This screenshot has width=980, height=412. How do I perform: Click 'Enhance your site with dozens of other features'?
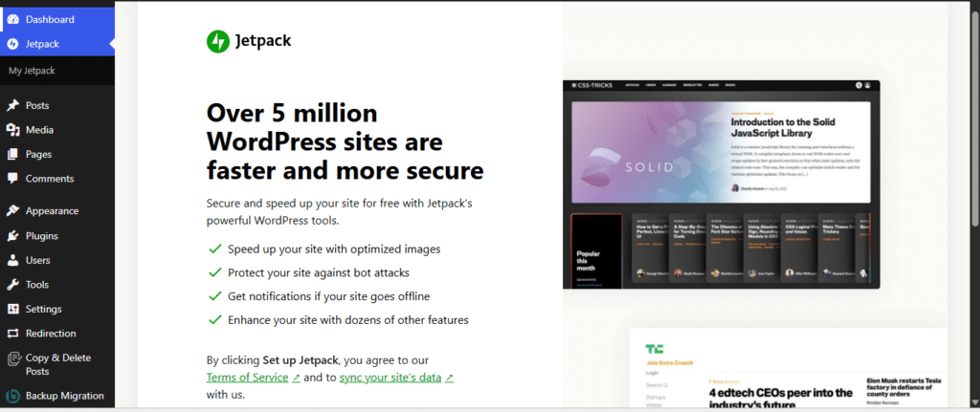(x=348, y=320)
